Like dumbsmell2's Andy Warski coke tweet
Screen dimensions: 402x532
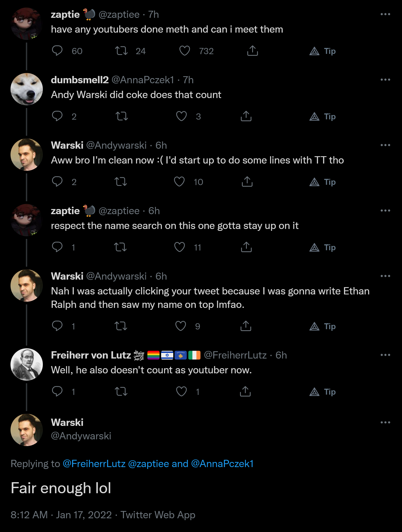coord(181,116)
